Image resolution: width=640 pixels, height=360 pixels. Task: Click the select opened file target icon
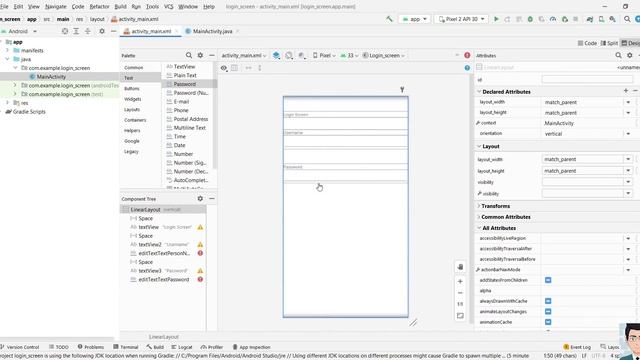pyautogui.click(x=65, y=31)
